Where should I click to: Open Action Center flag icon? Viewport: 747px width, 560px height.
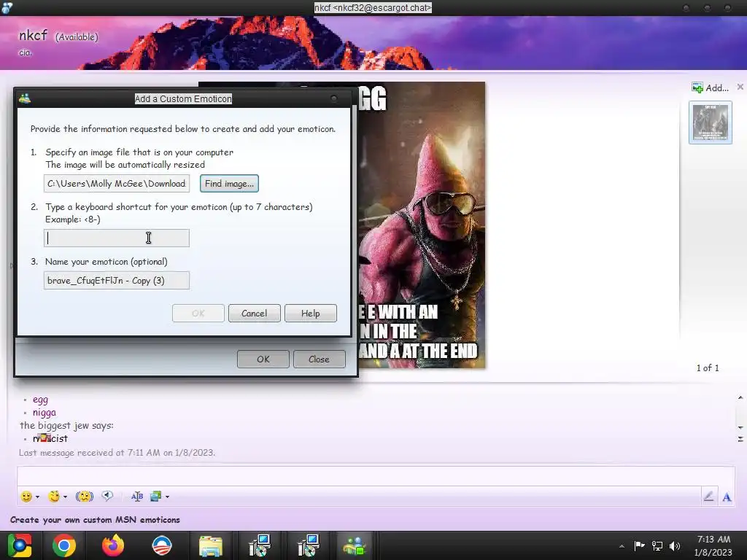tap(639, 545)
